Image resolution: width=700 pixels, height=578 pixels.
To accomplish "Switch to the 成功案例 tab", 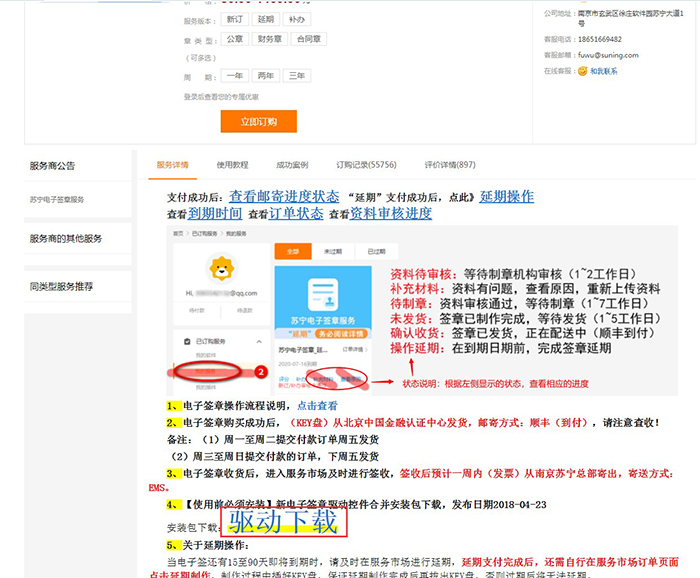I will click(x=292, y=165).
